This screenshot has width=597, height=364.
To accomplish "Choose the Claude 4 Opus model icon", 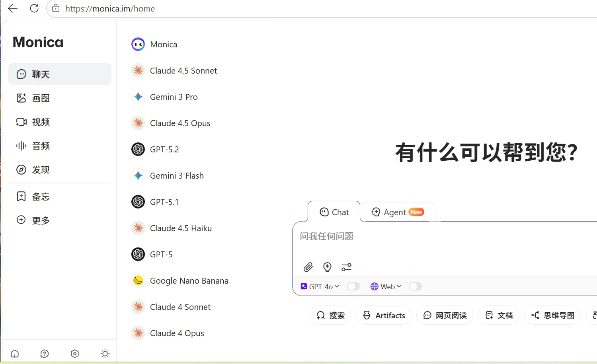I will coord(138,333).
